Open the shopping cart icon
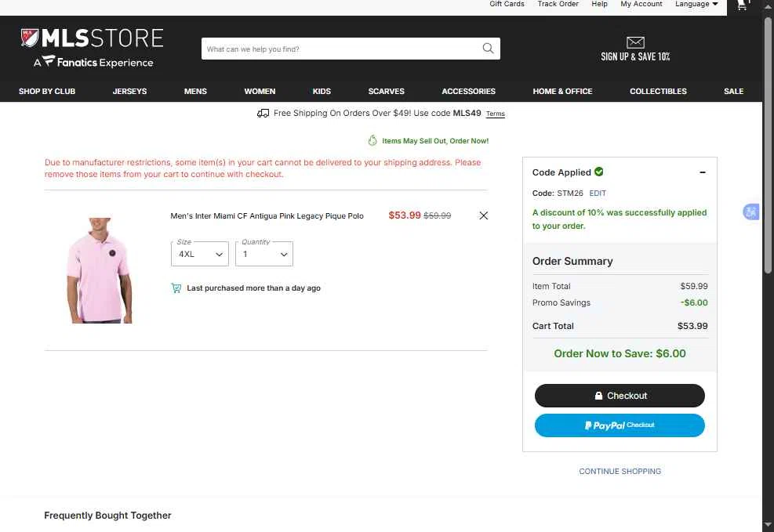Image resolution: width=774 pixels, height=532 pixels. point(742,5)
